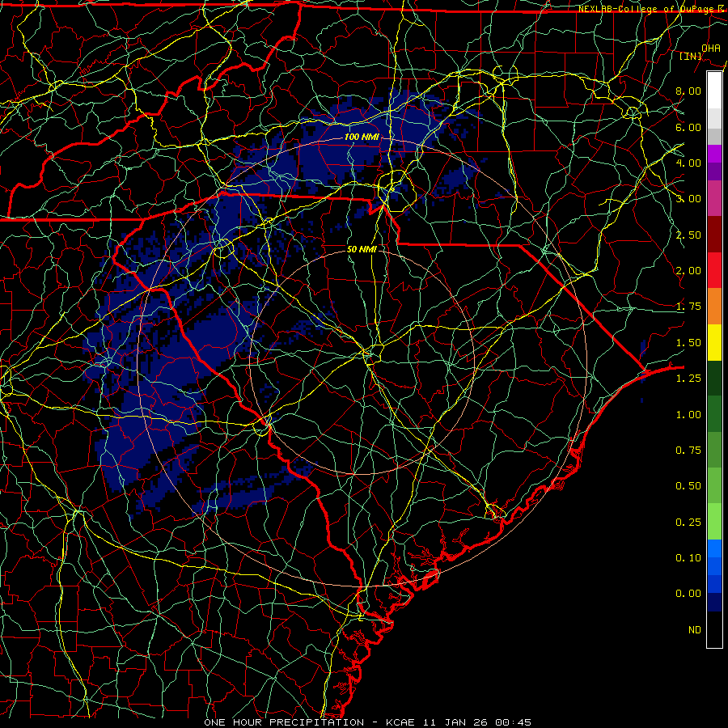
Task: Pick the darkest green swatch near 1.25
Action: pyautogui.click(x=714, y=378)
